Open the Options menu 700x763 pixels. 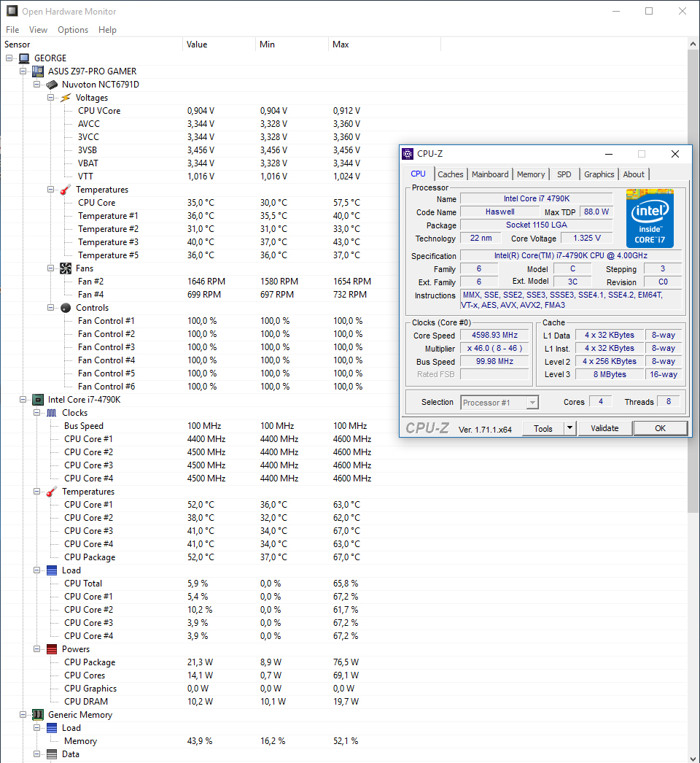pyautogui.click(x=73, y=30)
